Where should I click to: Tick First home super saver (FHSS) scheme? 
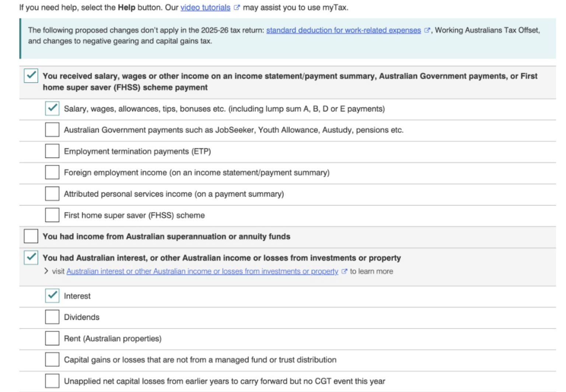coord(52,215)
